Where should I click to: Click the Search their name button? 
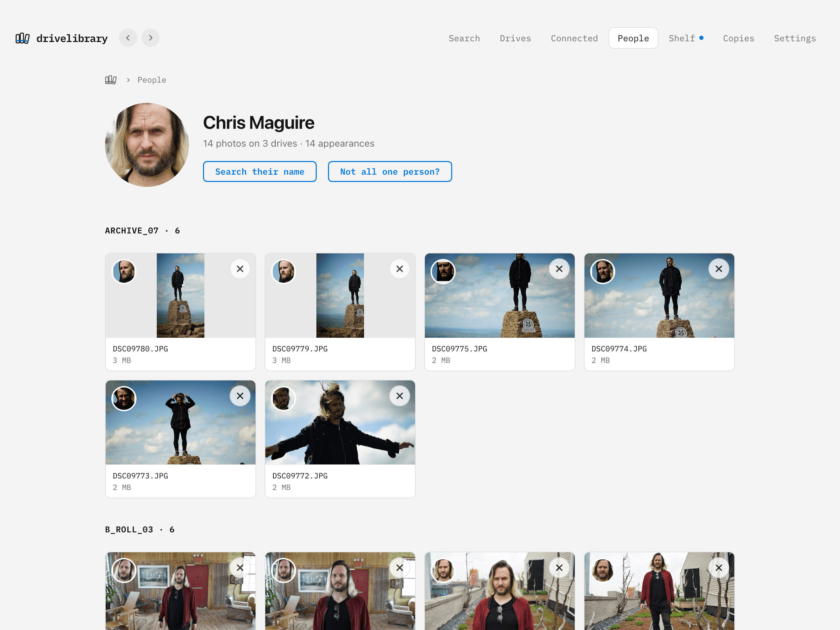(x=260, y=171)
